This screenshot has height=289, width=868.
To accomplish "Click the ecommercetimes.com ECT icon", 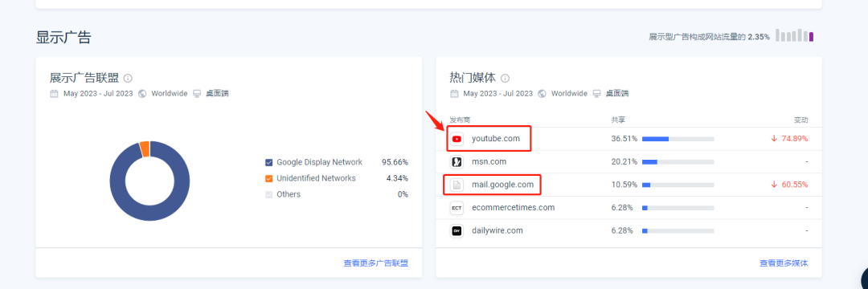I will [x=457, y=208].
